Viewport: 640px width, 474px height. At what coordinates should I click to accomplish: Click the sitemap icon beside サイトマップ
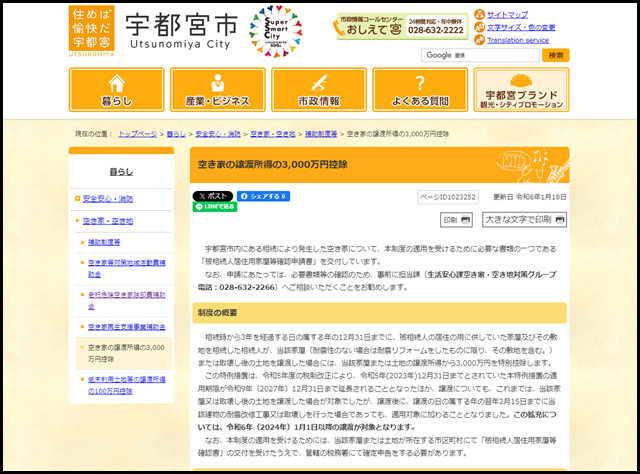pos(479,15)
